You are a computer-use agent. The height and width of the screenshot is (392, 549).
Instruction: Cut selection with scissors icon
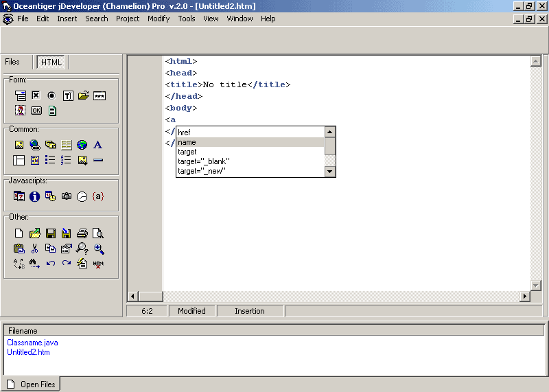pos(35,249)
